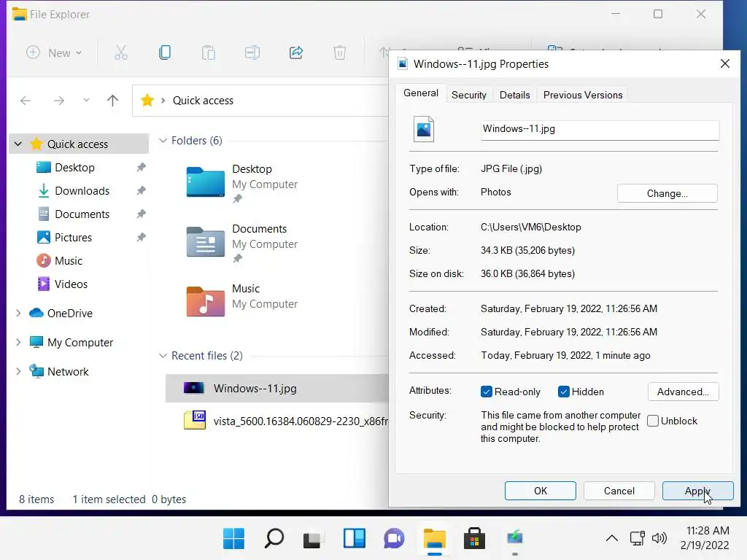Select Pictures in the navigation pane
Screen dimensions: 747x560
point(73,238)
